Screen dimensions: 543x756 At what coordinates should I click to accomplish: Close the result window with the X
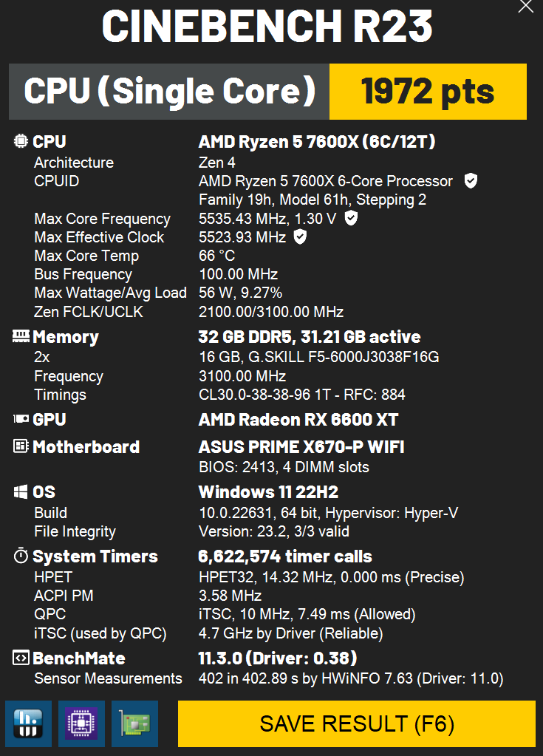click(x=526, y=7)
